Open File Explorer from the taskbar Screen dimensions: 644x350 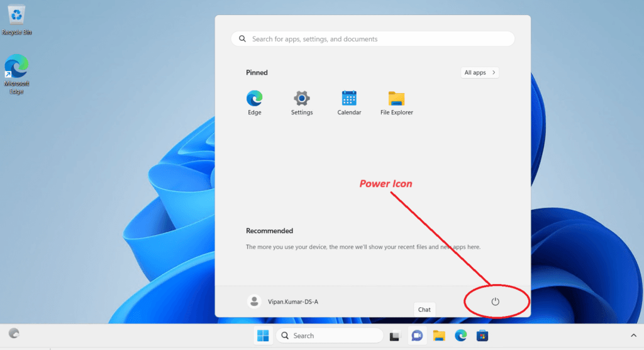[x=439, y=336]
